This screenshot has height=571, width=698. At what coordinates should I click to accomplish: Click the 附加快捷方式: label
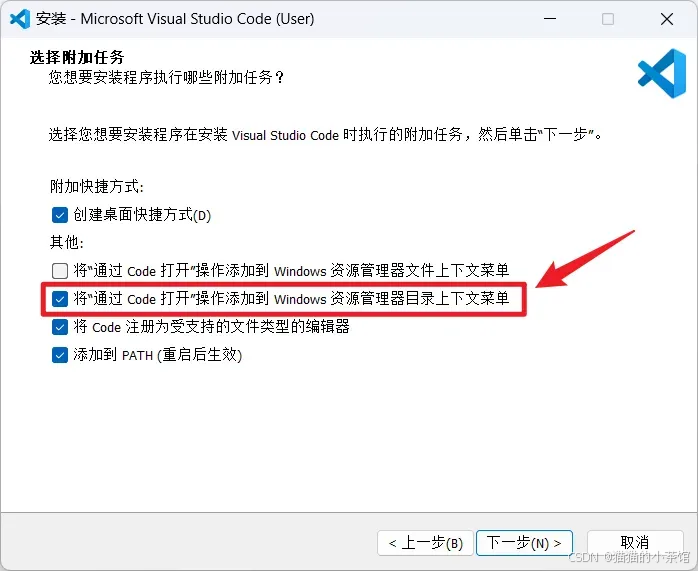tap(97, 186)
